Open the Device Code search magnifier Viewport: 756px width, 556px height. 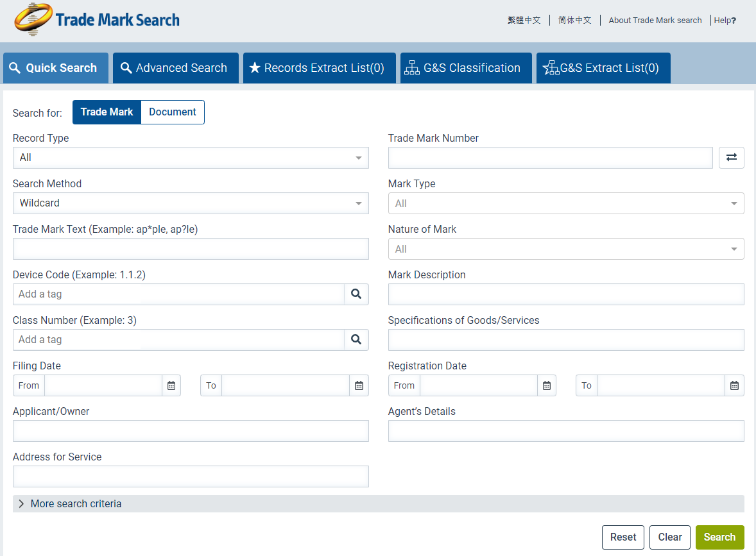pyautogui.click(x=356, y=294)
